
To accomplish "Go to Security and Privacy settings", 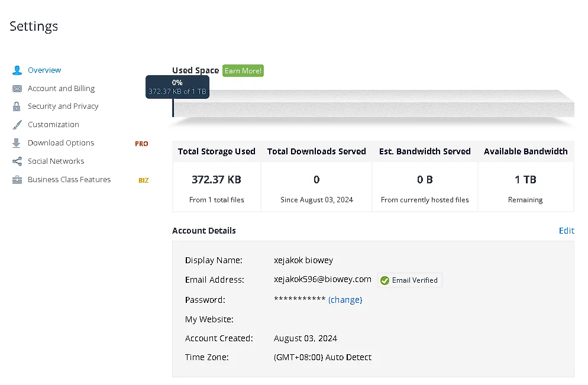I will pos(63,106).
